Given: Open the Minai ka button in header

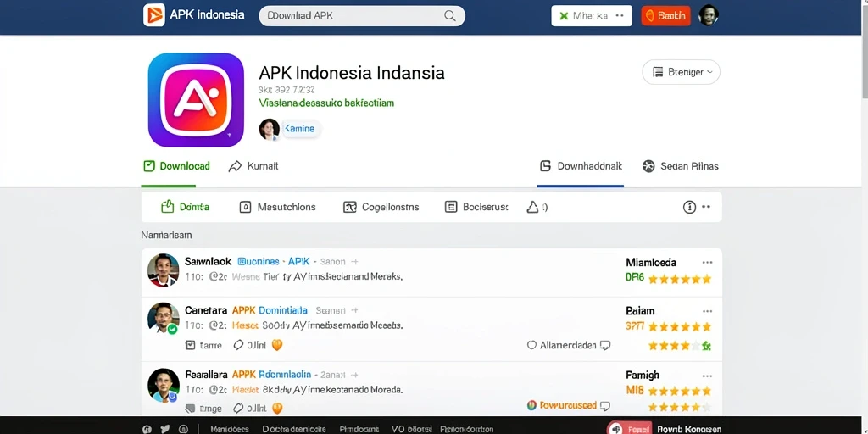Looking at the screenshot, I should tap(591, 16).
